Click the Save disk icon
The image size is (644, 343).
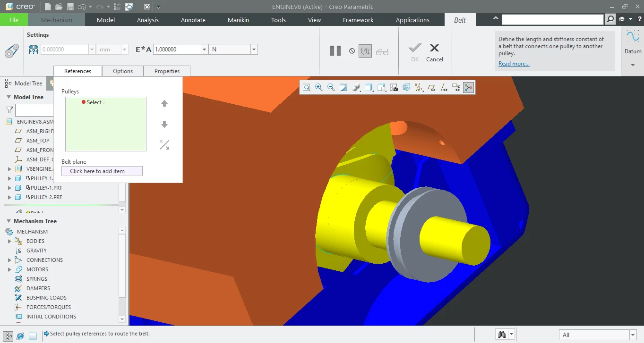70,7
